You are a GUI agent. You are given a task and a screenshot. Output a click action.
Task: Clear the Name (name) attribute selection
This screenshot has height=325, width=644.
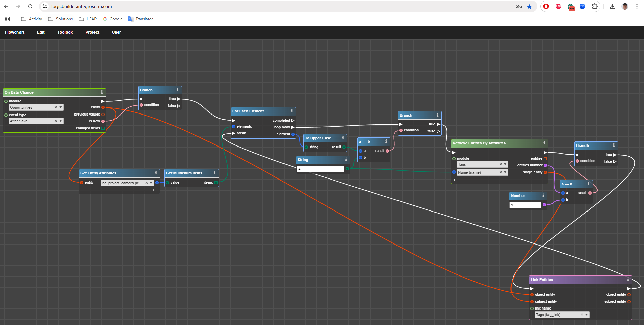[x=501, y=172]
